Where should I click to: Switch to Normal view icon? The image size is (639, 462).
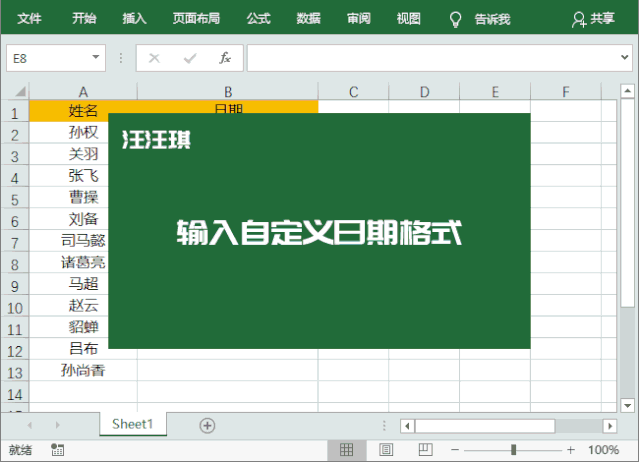coord(346,450)
